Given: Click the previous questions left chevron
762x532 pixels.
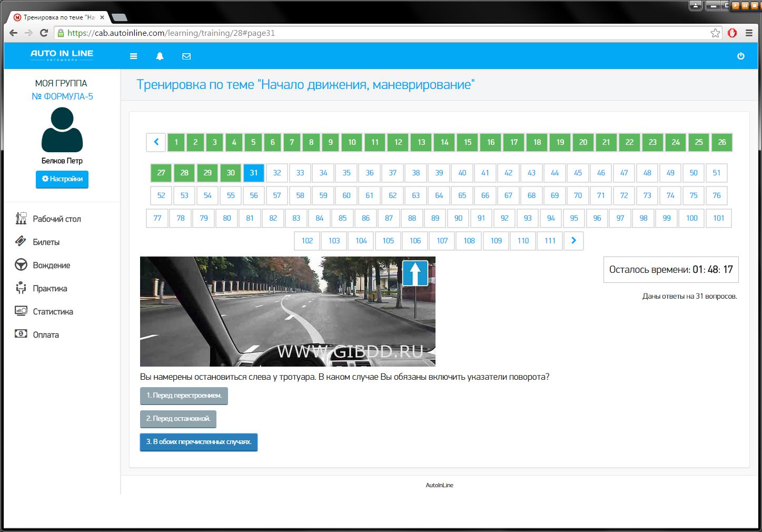Looking at the screenshot, I should click(156, 142).
